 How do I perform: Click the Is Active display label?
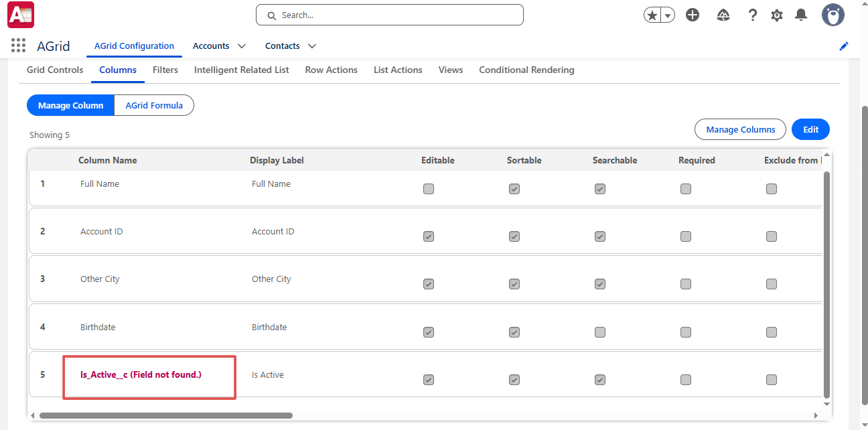point(268,374)
